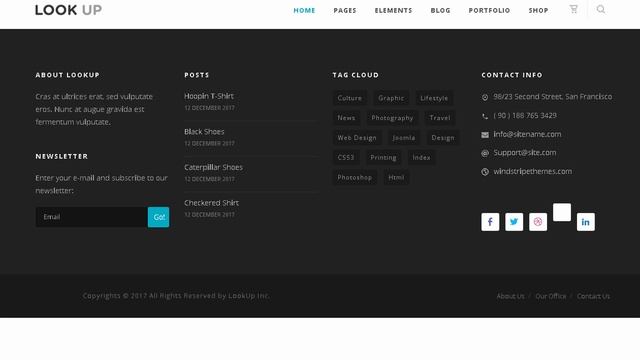Image resolution: width=640 pixels, height=360 pixels.
Task: Open the Checkered Shirt post
Action: pyautogui.click(x=211, y=202)
